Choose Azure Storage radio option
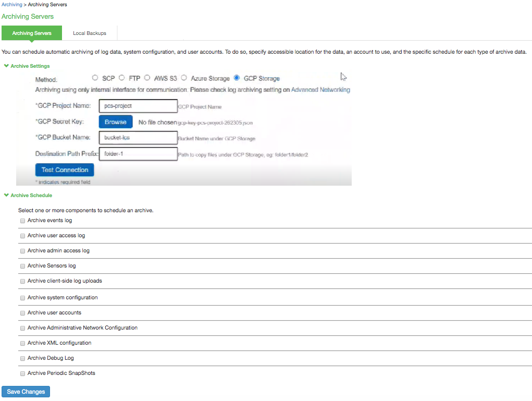Screen dimensions: 532x401 (x=184, y=78)
